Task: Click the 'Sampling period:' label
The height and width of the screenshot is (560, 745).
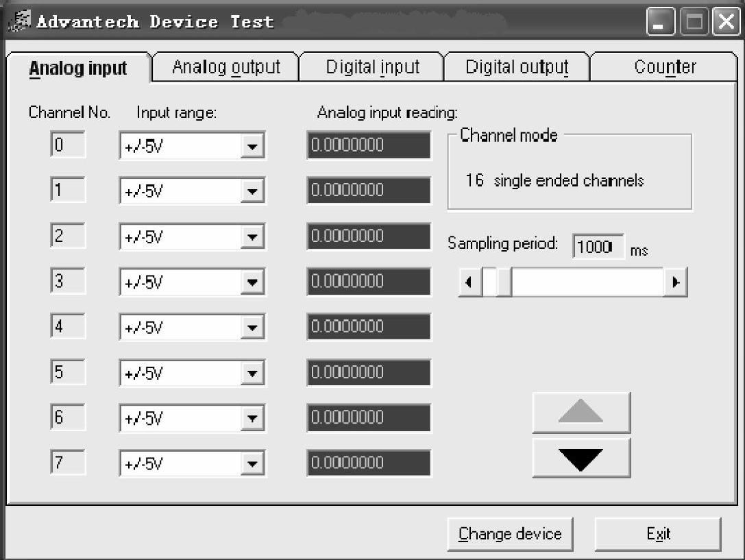Action: point(502,243)
